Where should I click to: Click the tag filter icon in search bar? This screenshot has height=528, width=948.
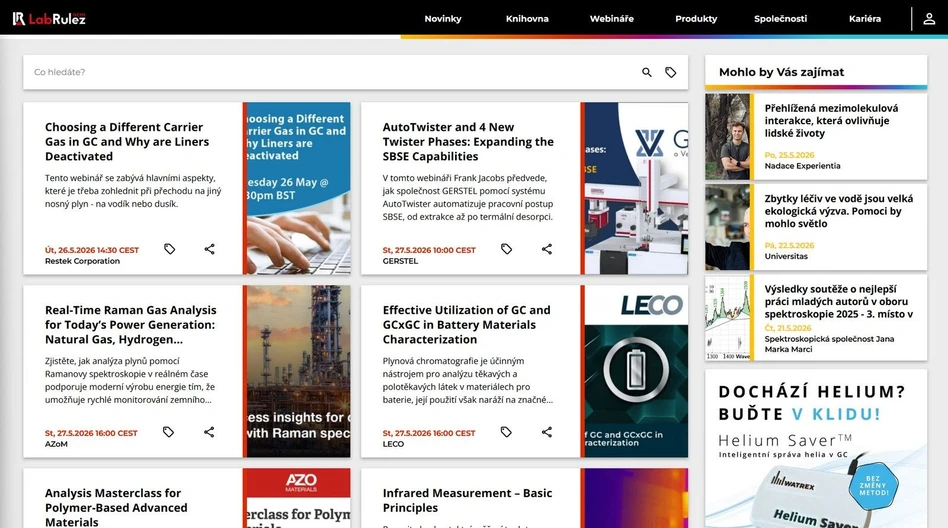[x=670, y=73]
